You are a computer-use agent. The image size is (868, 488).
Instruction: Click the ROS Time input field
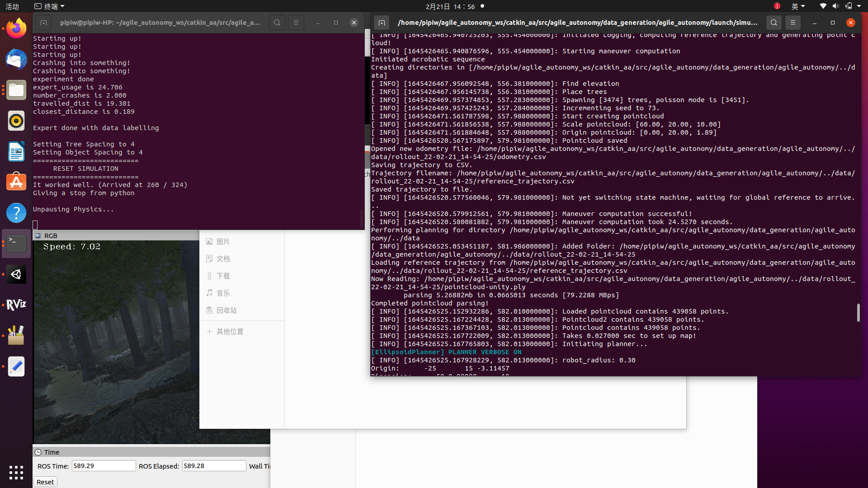coord(104,466)
